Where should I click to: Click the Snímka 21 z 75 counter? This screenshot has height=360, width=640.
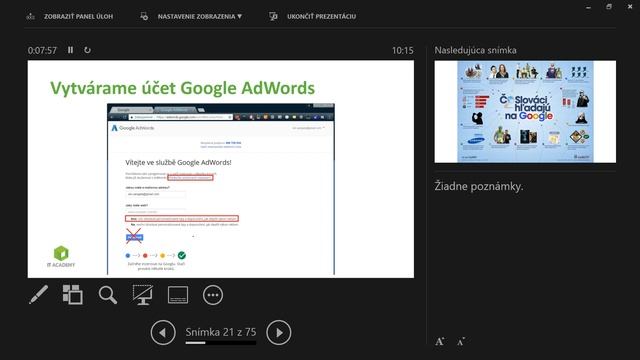221,332
